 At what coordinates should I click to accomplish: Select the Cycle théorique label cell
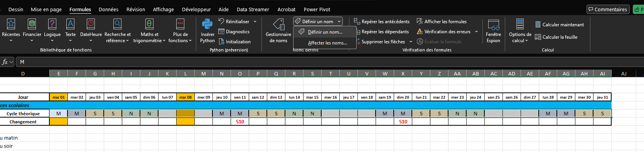pyautogui.click(x=23, y=113)
